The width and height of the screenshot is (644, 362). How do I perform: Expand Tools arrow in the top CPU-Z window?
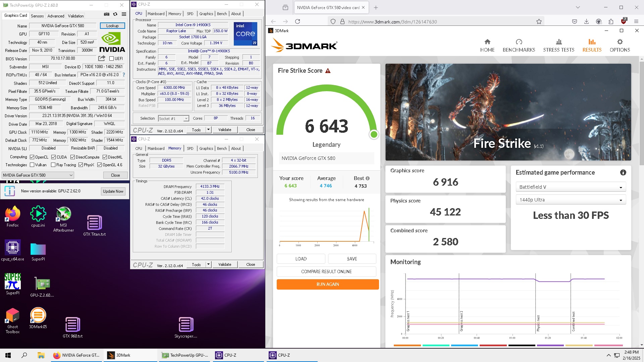tap(208, 130)
